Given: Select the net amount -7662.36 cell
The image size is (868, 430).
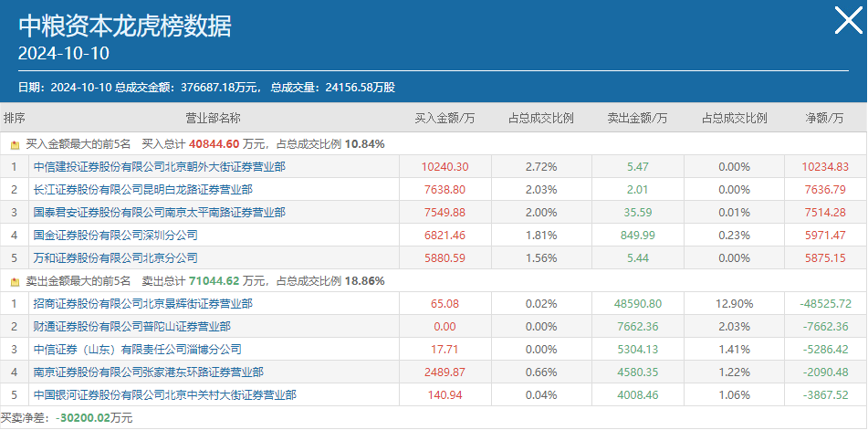Looking at the screenshot, I should tap(825, 327).
